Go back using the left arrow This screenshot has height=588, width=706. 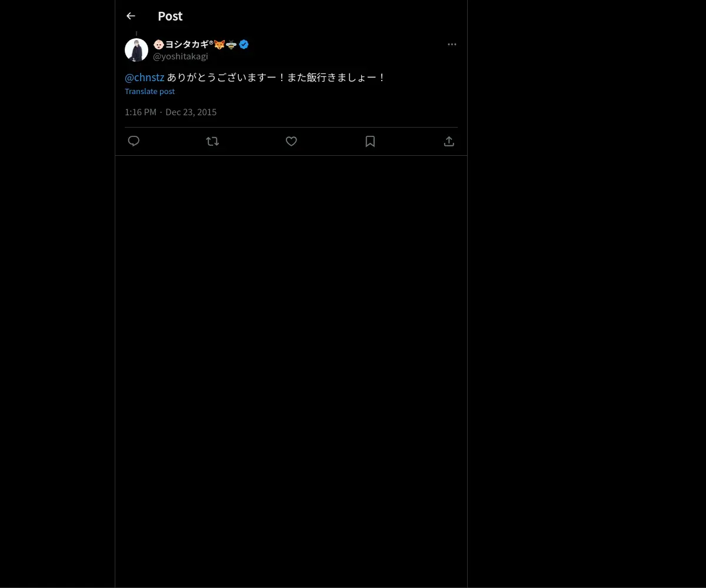pos(131,16)
